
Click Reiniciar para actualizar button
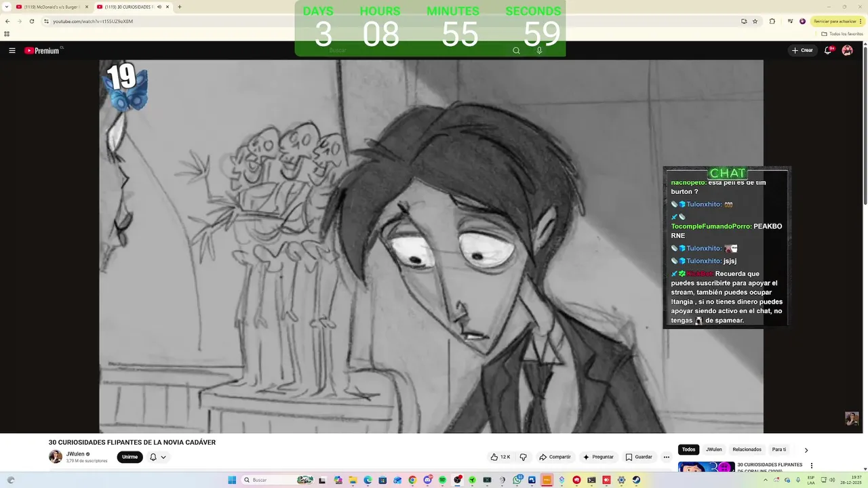click(x=837, y=21)
